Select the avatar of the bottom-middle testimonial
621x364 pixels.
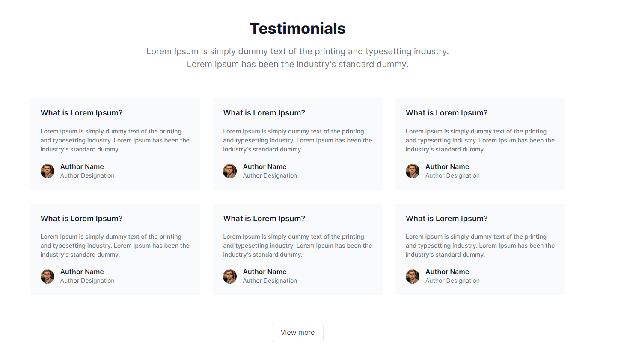(x=230, y=276)
